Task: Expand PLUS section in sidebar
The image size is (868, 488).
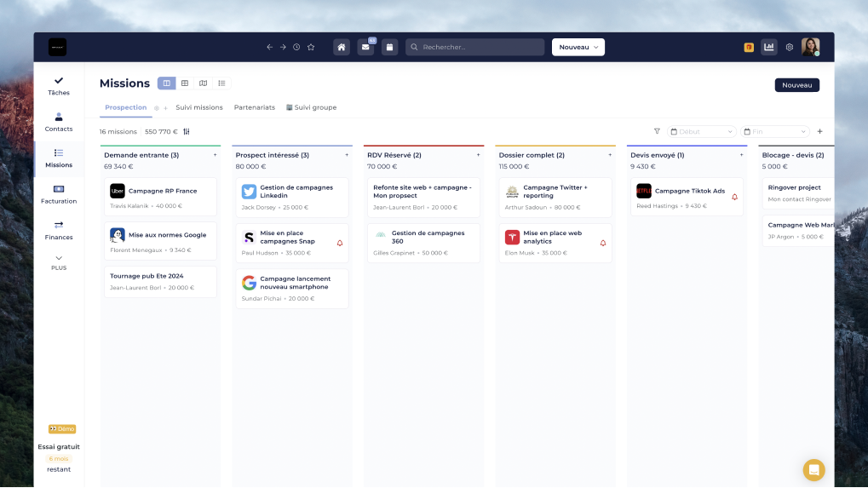Action: pyautogui.click(x=59, y=263)
